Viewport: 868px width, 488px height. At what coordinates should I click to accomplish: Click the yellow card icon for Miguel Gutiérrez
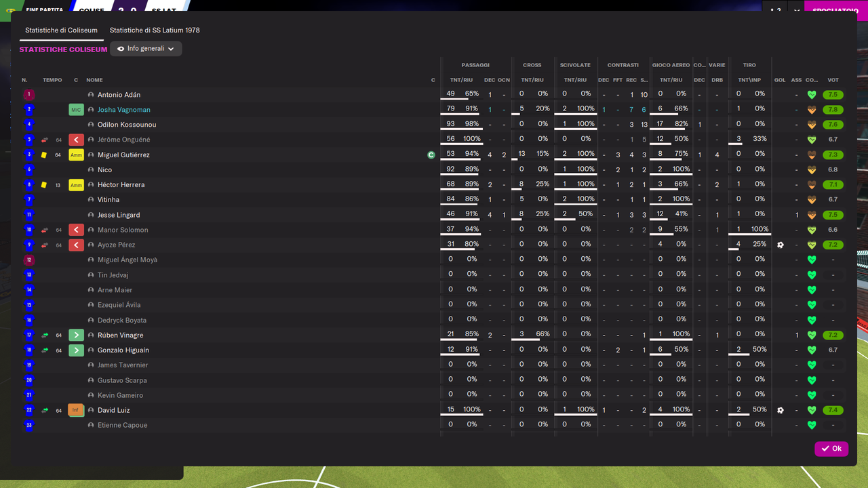pyautogui.click(x=44, y=155)
